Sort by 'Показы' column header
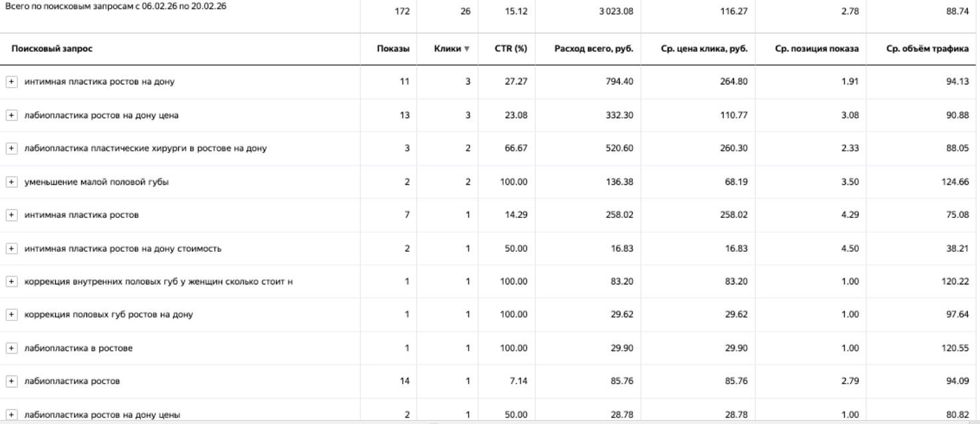 (x=393, y=49)
